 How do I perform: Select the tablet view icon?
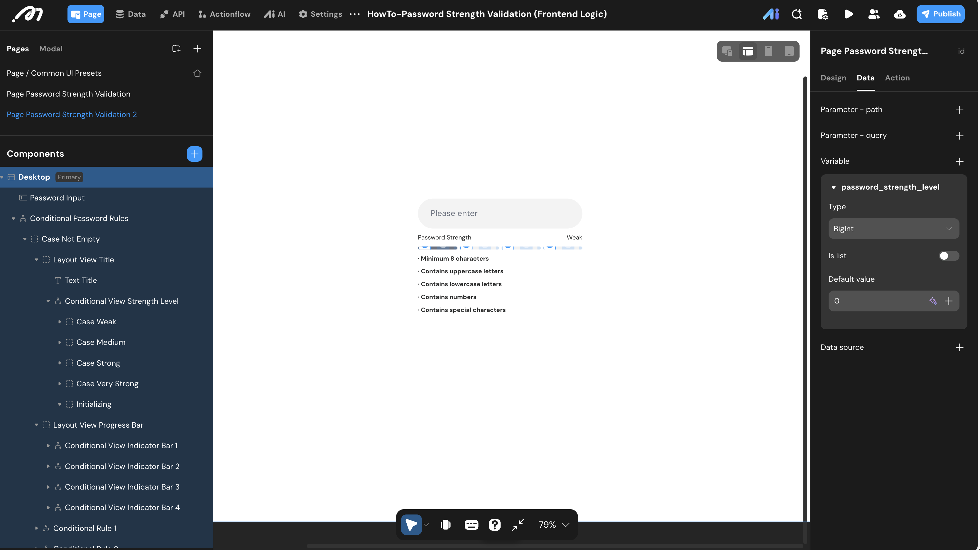(x=789, y=51)
